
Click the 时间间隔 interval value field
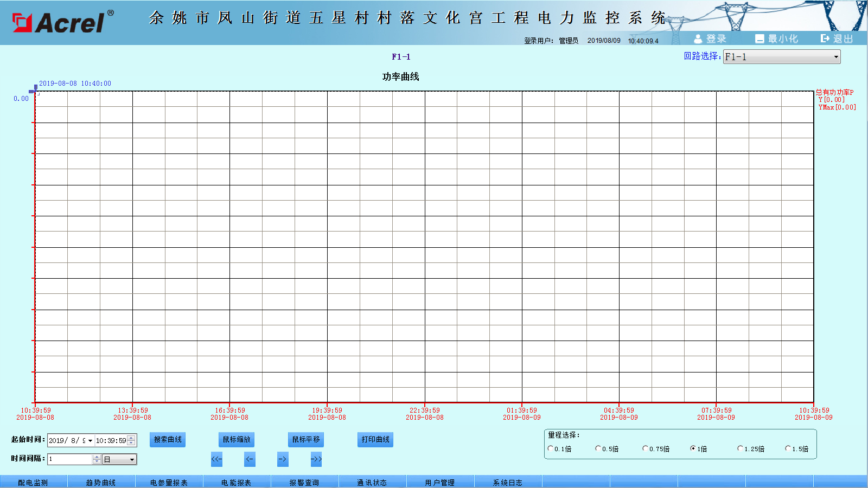[70, 459]
